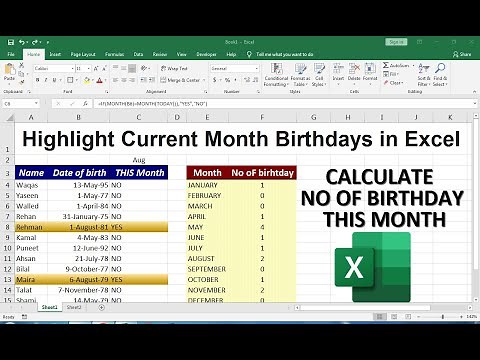Switch to the Data tab
The height and width of the screenshot is (360, 480).
tap(138, 54)
